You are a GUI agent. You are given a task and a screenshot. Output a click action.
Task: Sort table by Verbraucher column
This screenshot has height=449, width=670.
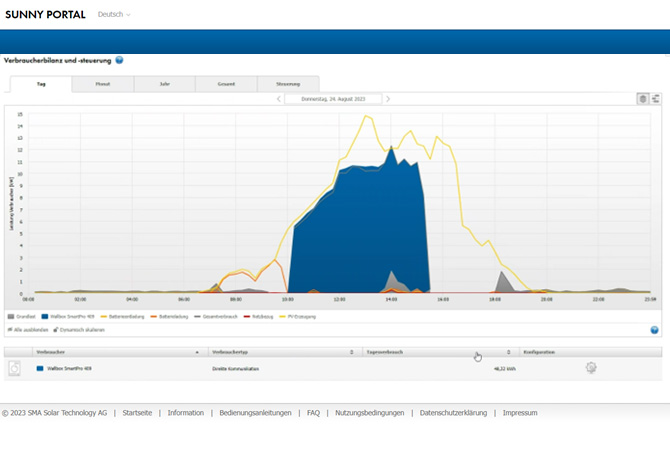point(120,352)
